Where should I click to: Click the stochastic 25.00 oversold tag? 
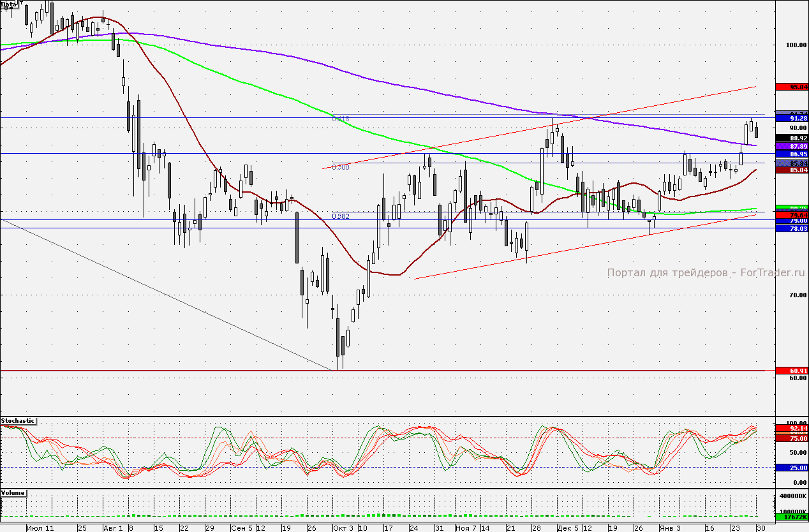click(790, 468)
